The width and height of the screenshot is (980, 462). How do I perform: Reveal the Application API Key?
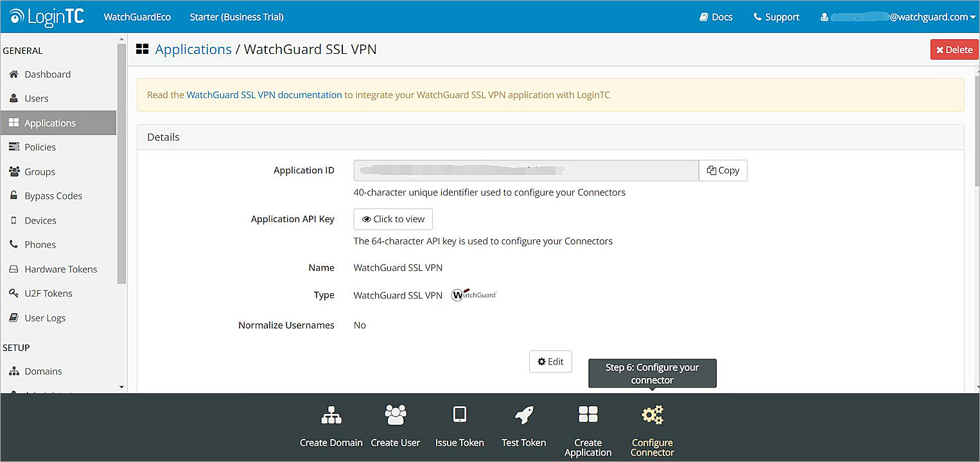[392, 219]
